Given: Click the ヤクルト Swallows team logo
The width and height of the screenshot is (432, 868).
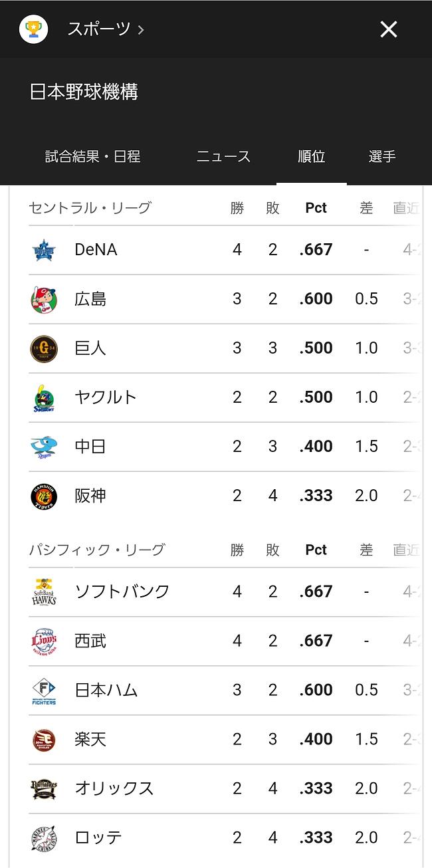Looking at the screenshot, I should coord(43,397).
